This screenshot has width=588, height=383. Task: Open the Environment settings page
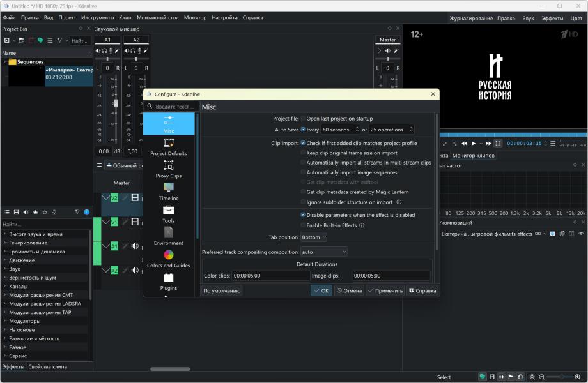169,236
